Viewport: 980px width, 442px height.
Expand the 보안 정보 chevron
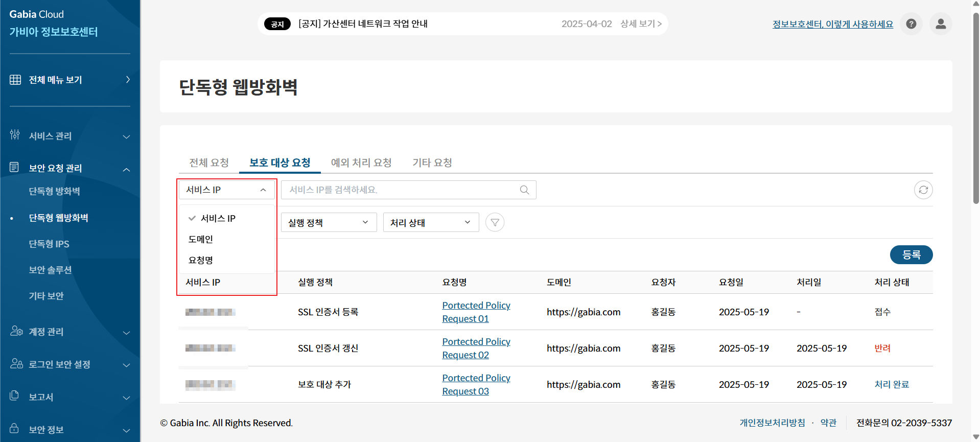[126, 430]
